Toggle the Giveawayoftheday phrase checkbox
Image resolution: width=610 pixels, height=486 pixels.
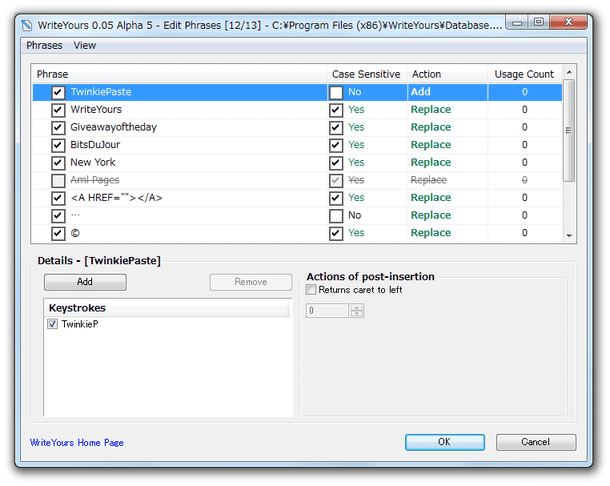point(58,127)
